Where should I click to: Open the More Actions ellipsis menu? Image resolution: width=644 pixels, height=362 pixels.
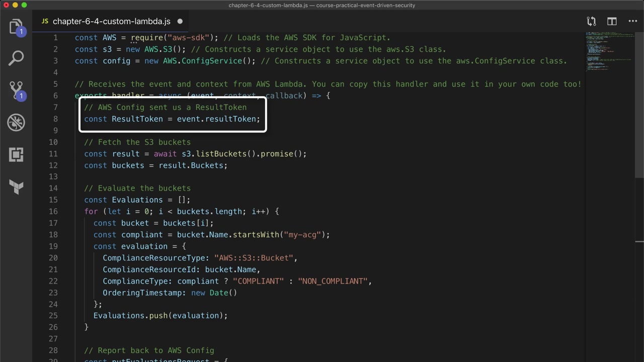(x=633, y=21)
